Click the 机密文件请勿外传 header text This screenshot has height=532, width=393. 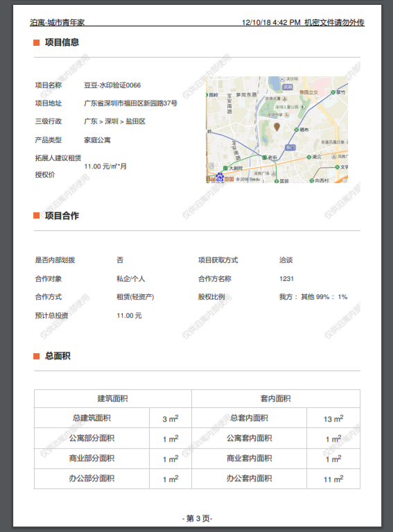pyautogui.click(x=334, y=22)
